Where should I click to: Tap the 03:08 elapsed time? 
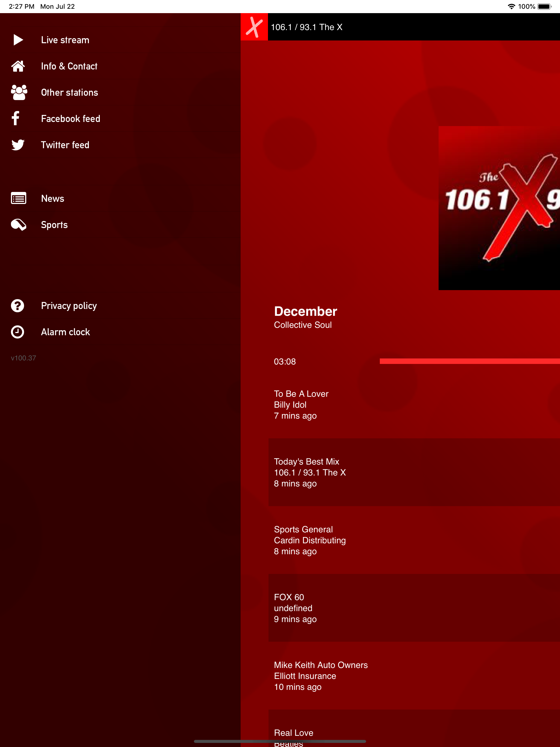tap(285, 362)
